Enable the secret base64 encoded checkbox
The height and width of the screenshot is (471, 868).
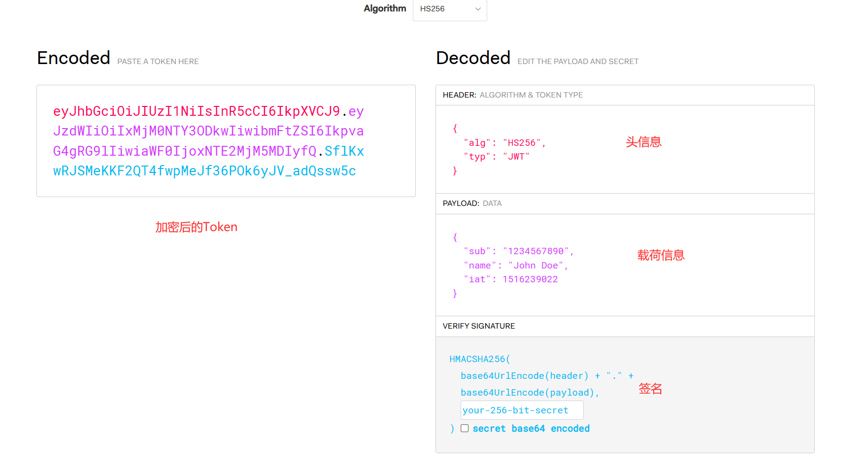[x=465, y=428]
